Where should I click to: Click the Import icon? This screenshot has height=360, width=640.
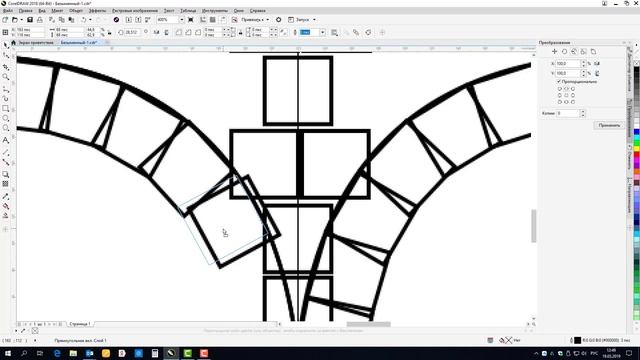tap(129, 20)
